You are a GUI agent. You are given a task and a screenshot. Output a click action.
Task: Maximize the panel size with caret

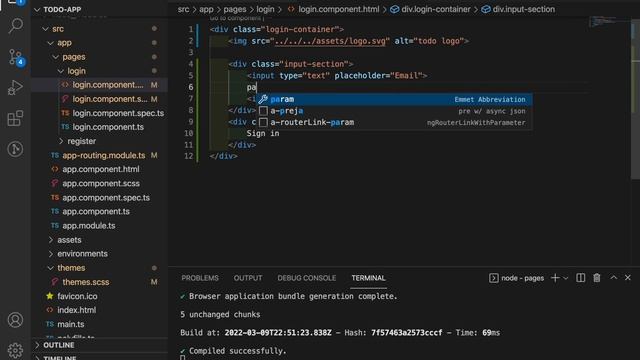[x=613, y=278]
